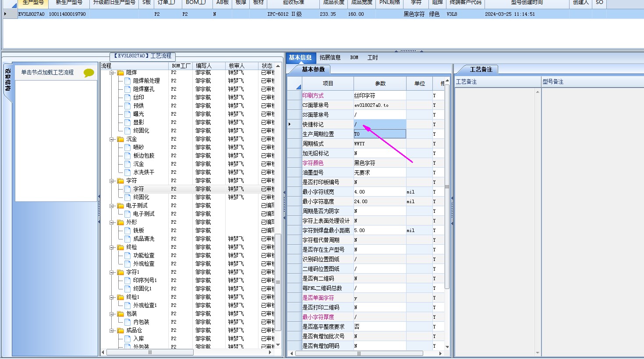Click the document icon of 丝印 step

[x=127, y=98]
